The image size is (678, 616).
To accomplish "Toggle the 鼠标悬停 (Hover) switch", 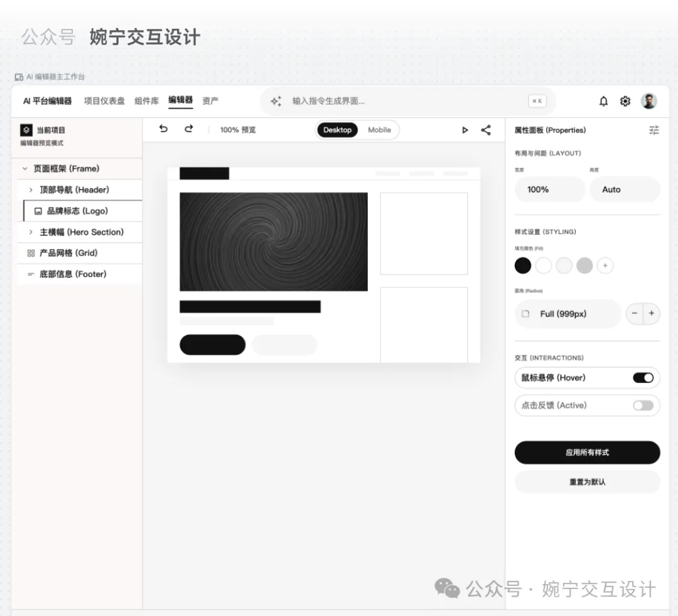I will point(643,377).
